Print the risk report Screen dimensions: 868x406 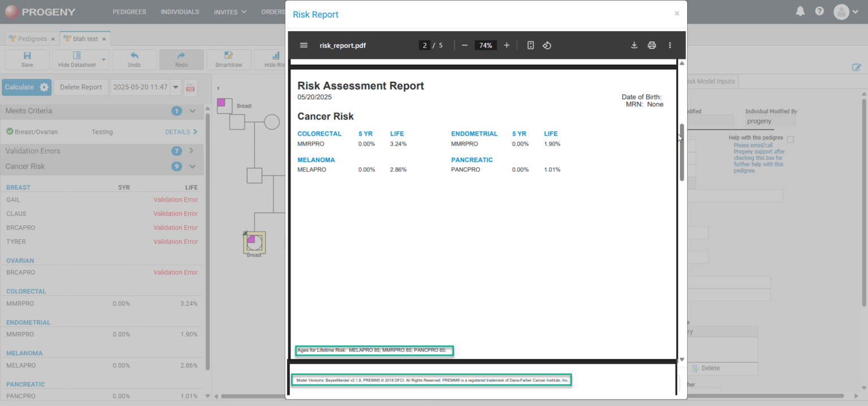(x=652, y=45)
